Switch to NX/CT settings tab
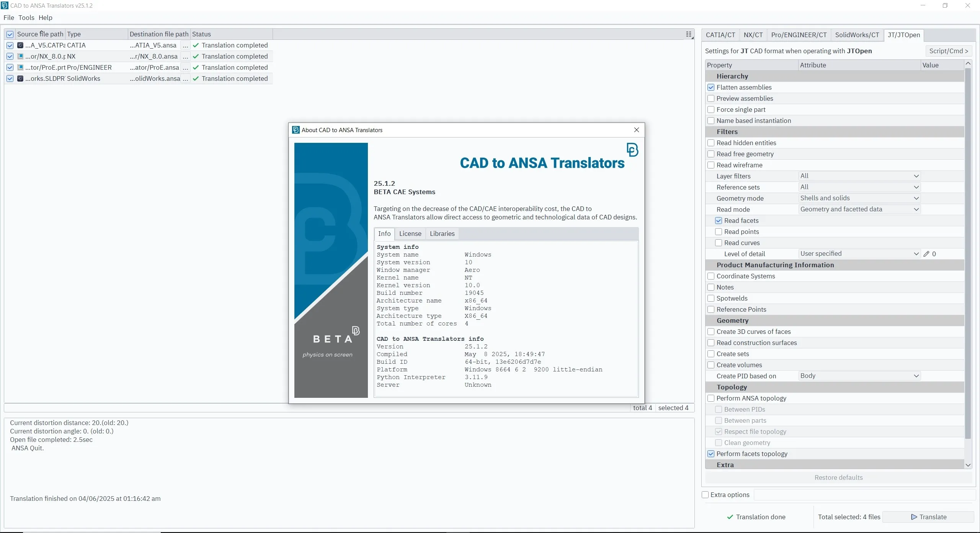This screenshot has width=980, height=533. (x=753, y=35)
